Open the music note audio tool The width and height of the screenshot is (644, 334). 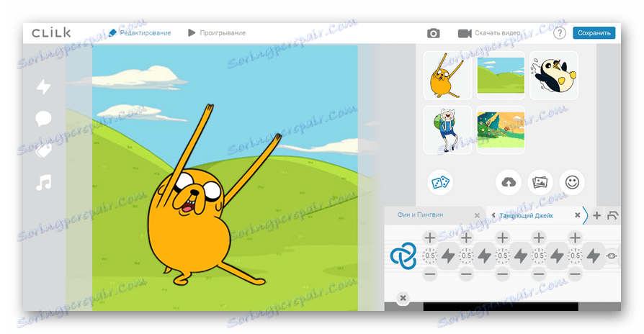coord(43,183)
